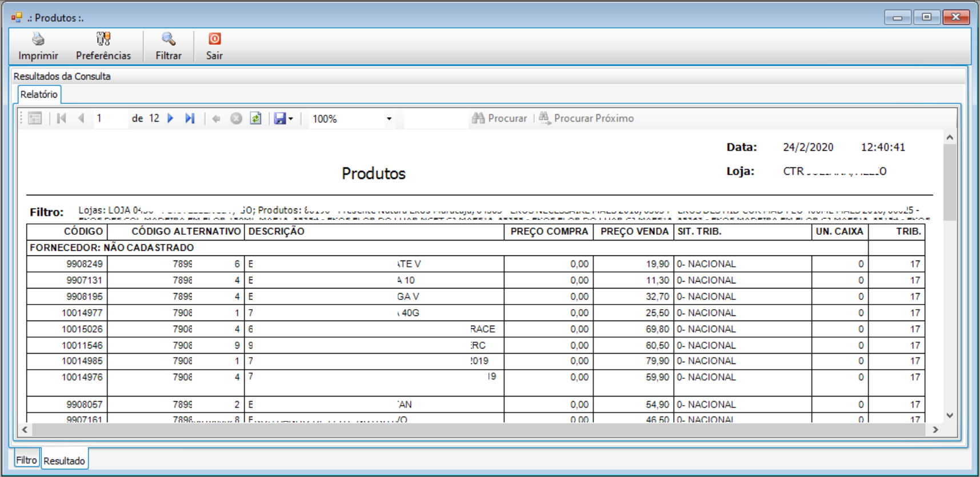Go to previous report page

81,118
